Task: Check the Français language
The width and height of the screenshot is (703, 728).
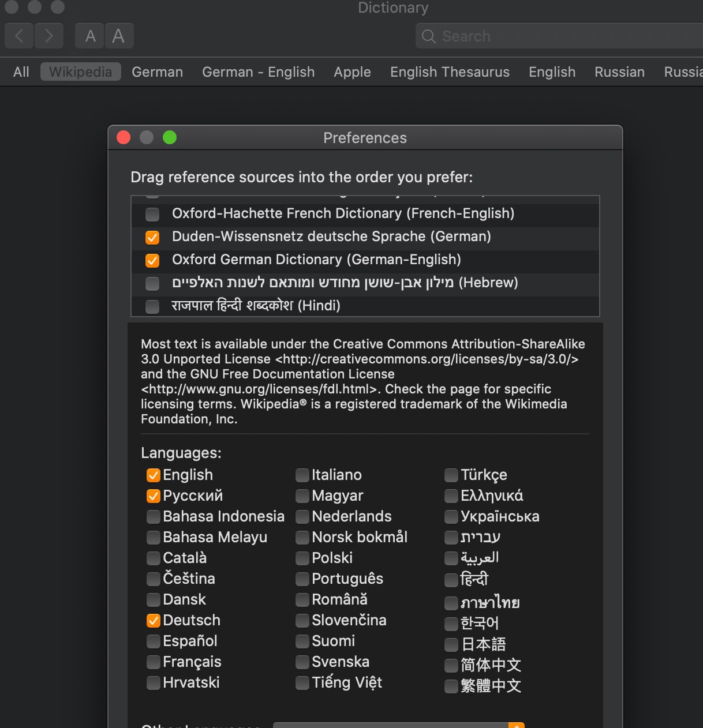Action: [x=154, y=662]
